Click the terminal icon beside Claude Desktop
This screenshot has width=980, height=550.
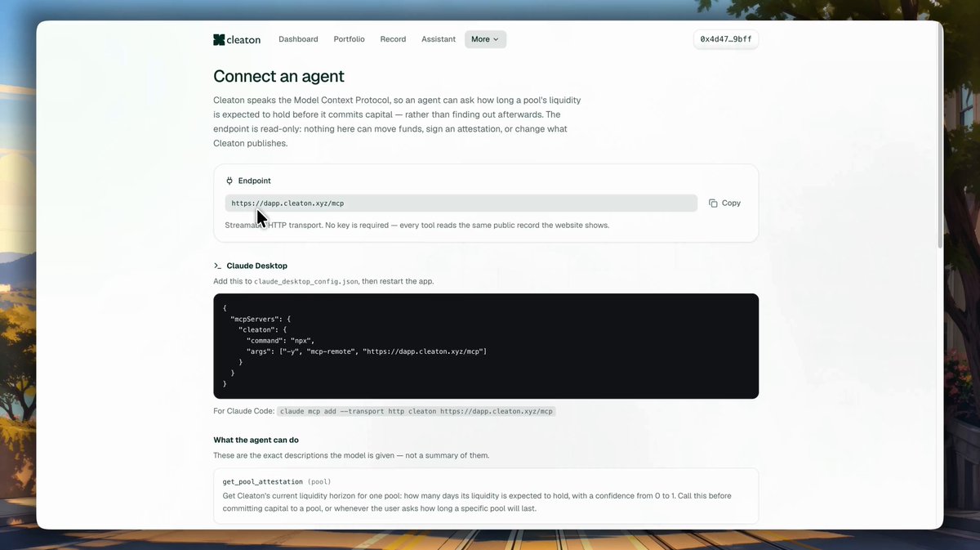coord(217,266)
